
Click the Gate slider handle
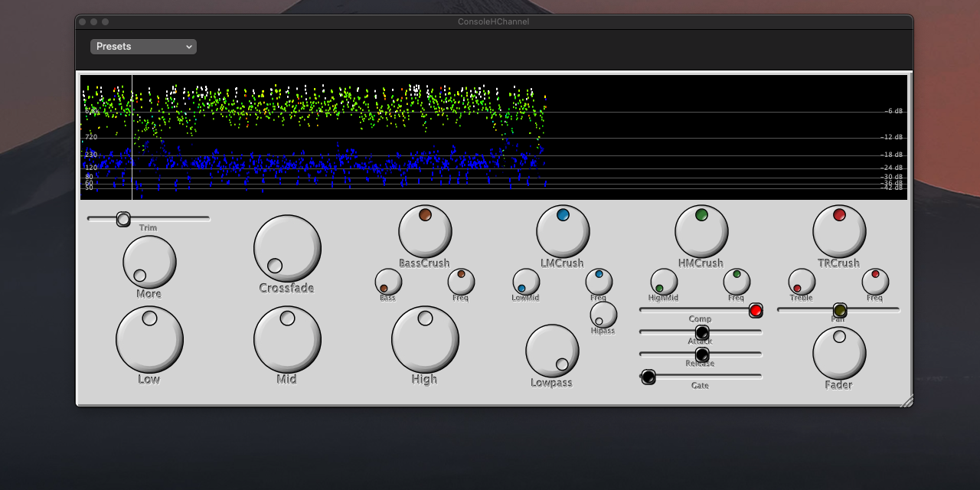(x=648, y=377)
